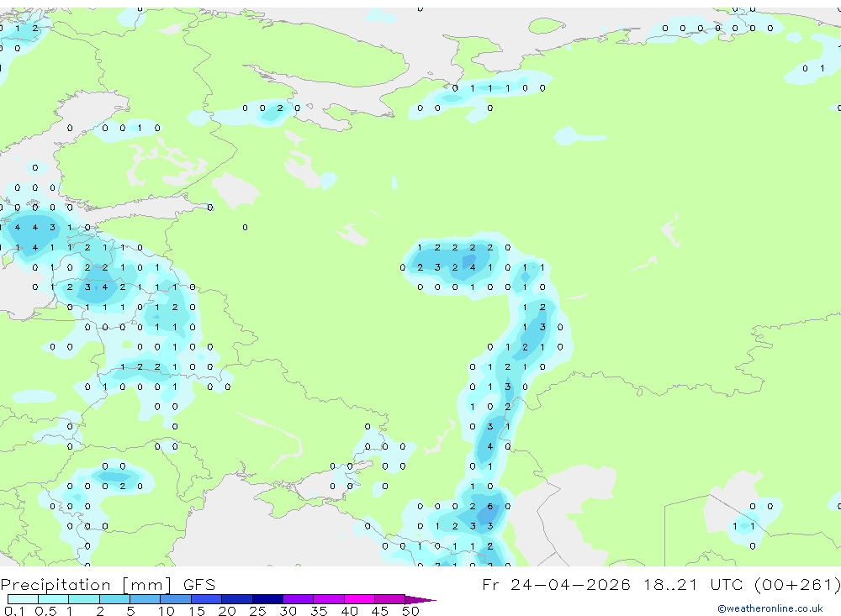Pick the legend swatch between 15 and 20
Screen dimensions: 841x616
point(206,599)
